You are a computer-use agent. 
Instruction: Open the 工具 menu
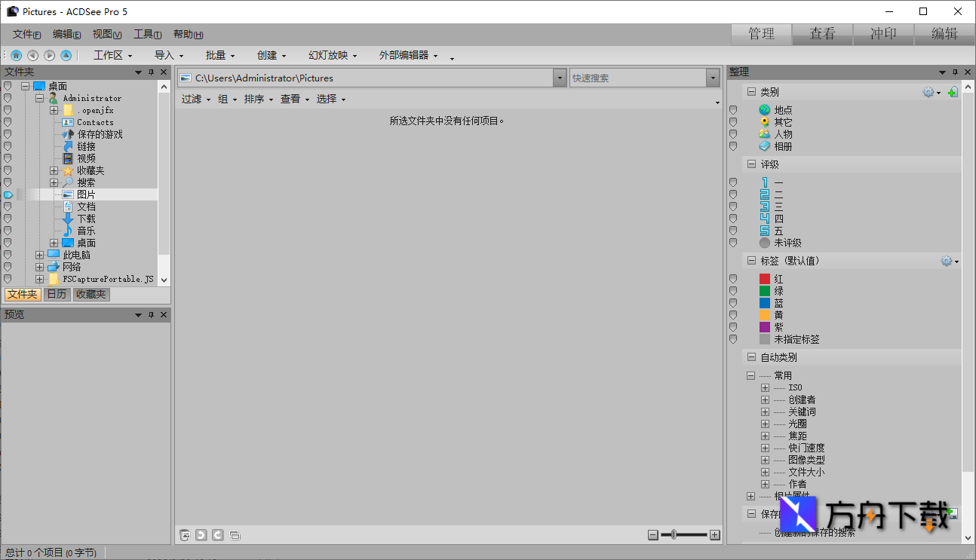(x=146, y=34)
